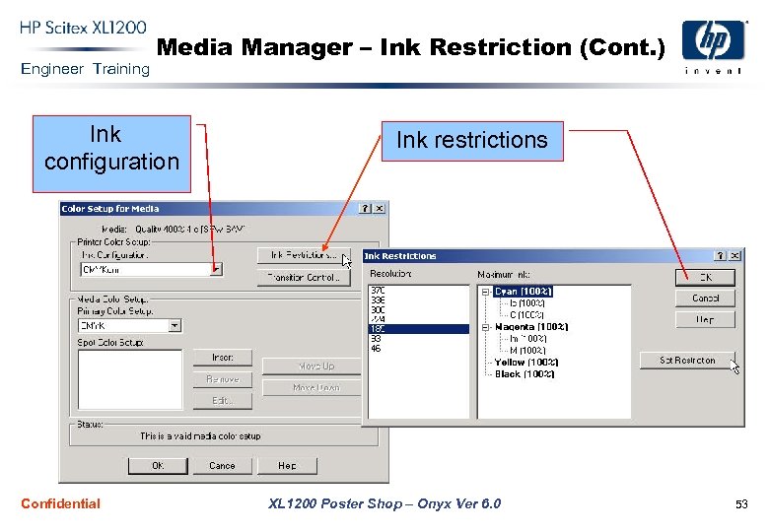Screen dimensions: 769x532
Task: Click Cancel in Color Setup for Media dialog
Action: pos(222,466)
